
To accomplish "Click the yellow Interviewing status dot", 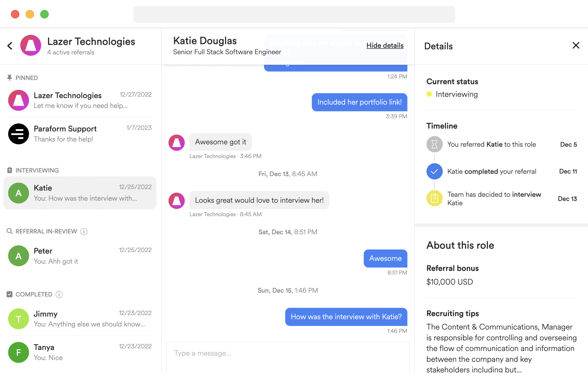I will point(429,94).
